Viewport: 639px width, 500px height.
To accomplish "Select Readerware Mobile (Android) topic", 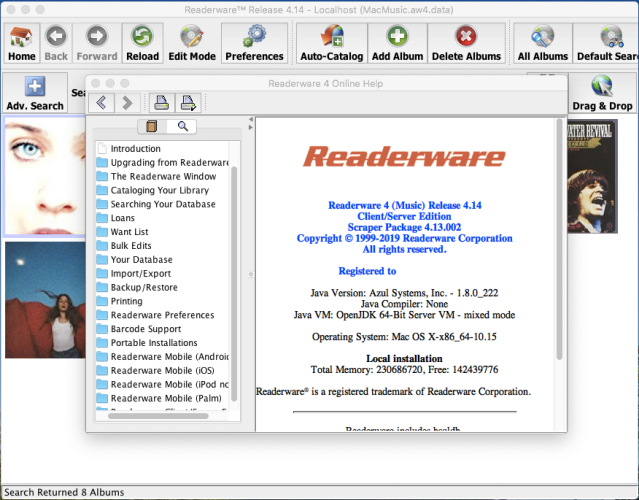I will [x=170, y=357].
